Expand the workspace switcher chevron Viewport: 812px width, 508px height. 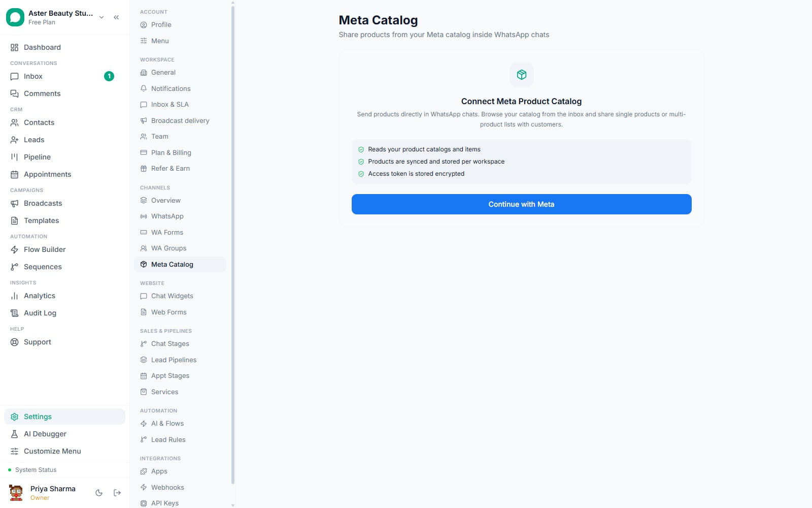[101, 17]
